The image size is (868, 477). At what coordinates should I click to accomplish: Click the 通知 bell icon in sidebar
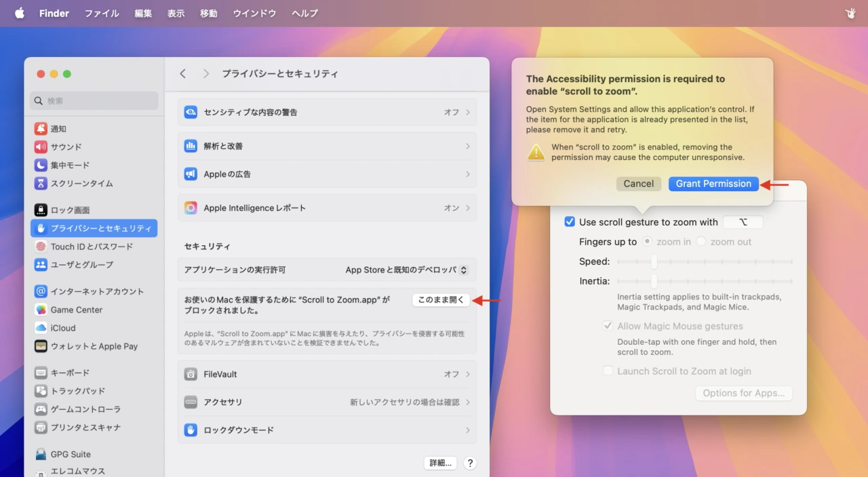41,129
